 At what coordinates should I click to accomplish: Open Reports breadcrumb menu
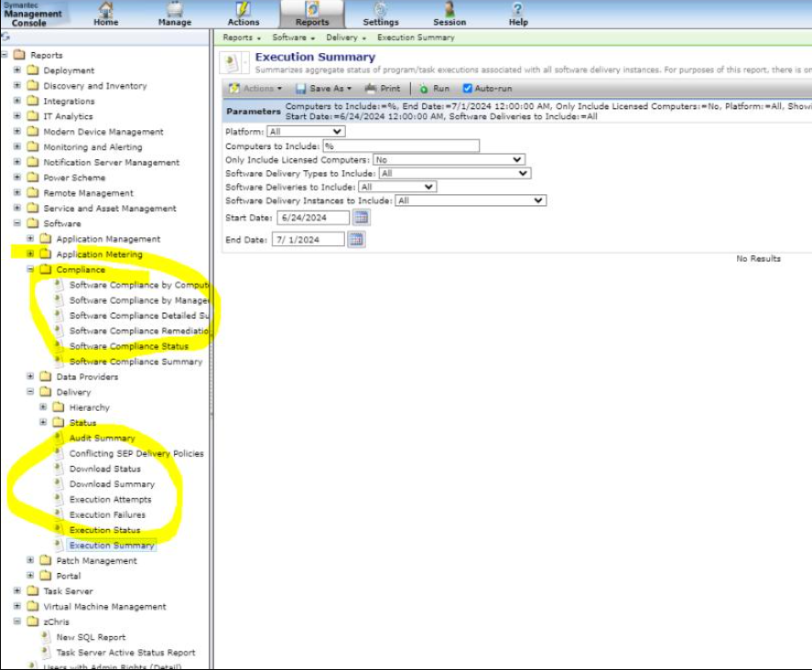click(242, 38)
